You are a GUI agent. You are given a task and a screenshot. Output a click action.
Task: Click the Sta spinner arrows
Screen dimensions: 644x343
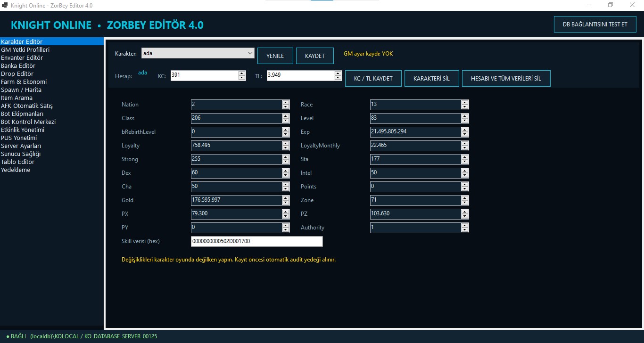pos(465,159)
